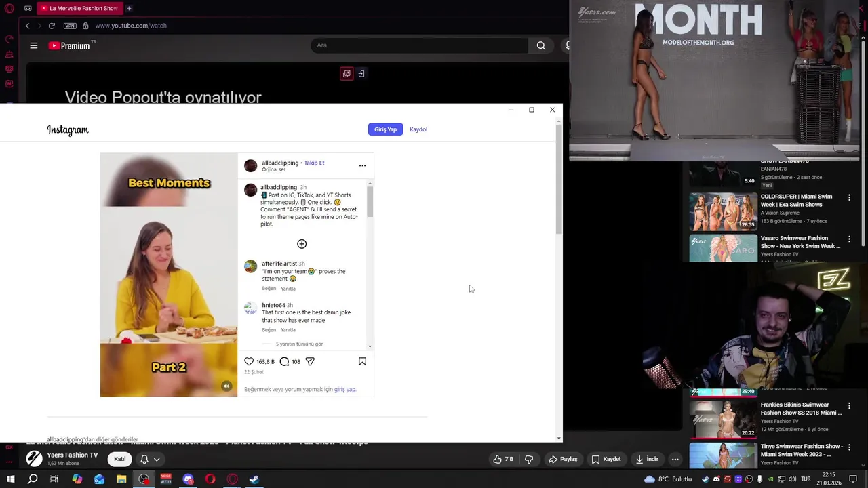This screenshot has width=868, height=488.
Task: Open options for Tinye Swimwear video
Action: 849,447
